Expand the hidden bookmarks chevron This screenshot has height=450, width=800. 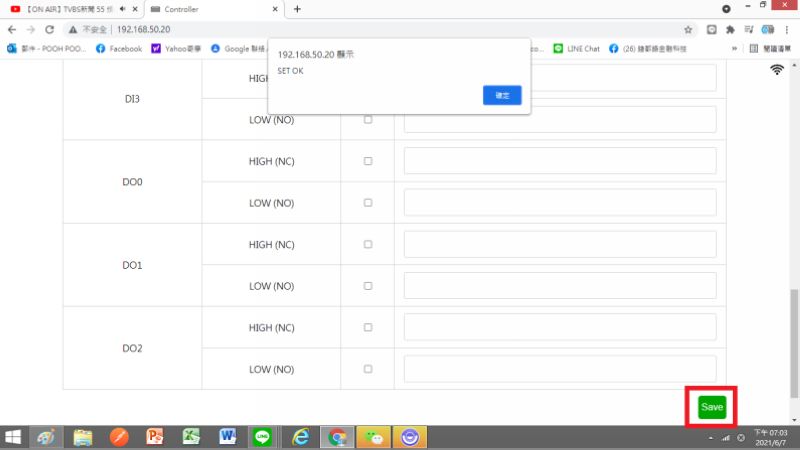[736, 48]
